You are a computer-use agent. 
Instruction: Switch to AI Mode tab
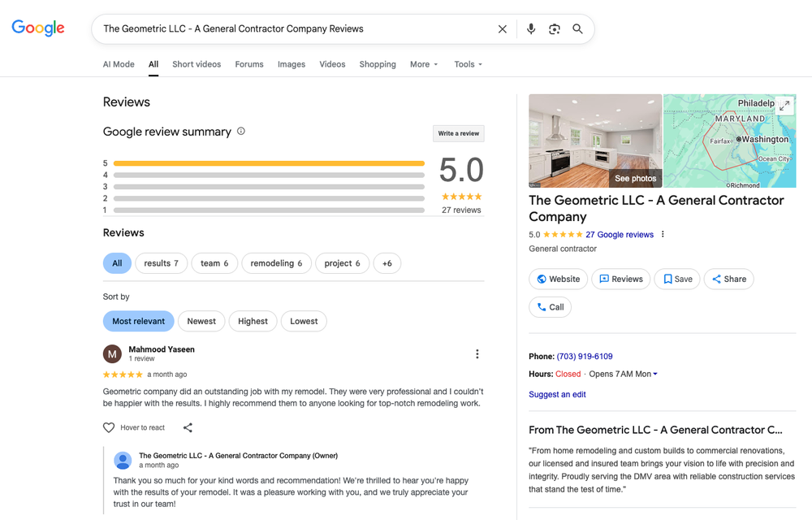tap(119, 64)
